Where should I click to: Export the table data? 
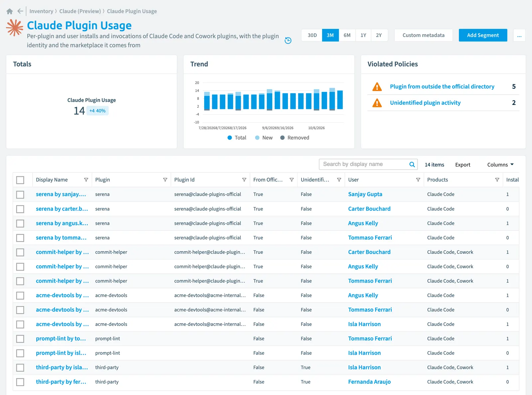pos(463,165)
